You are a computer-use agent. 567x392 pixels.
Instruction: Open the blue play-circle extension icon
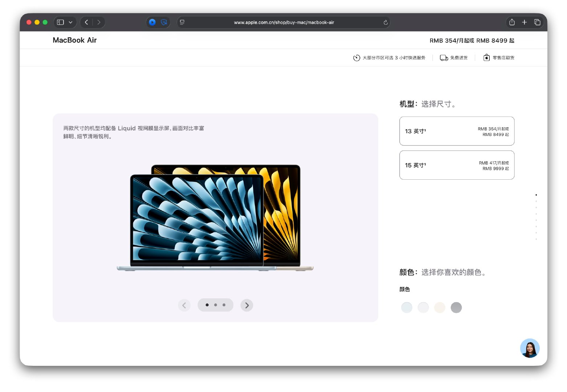pos(152,22)
